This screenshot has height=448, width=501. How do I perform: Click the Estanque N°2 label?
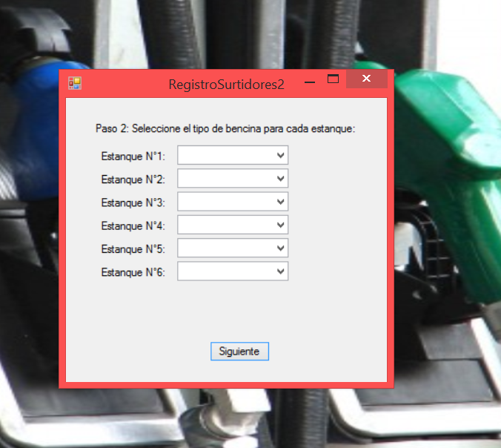click(133, 179)
